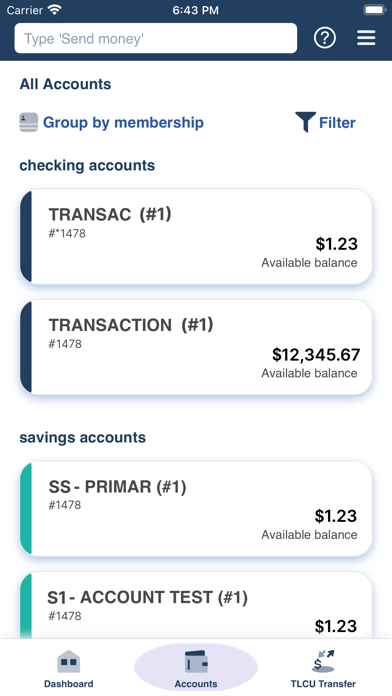
Task: Select Group by membership link
Action: click(x=123, y=123)
